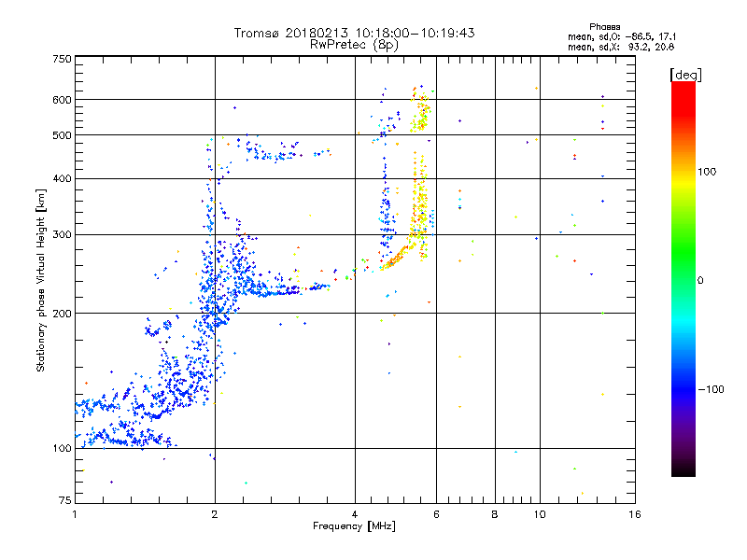Click the '-100' colorbar tick label
The image size is (747, 560).
[712, 389]
